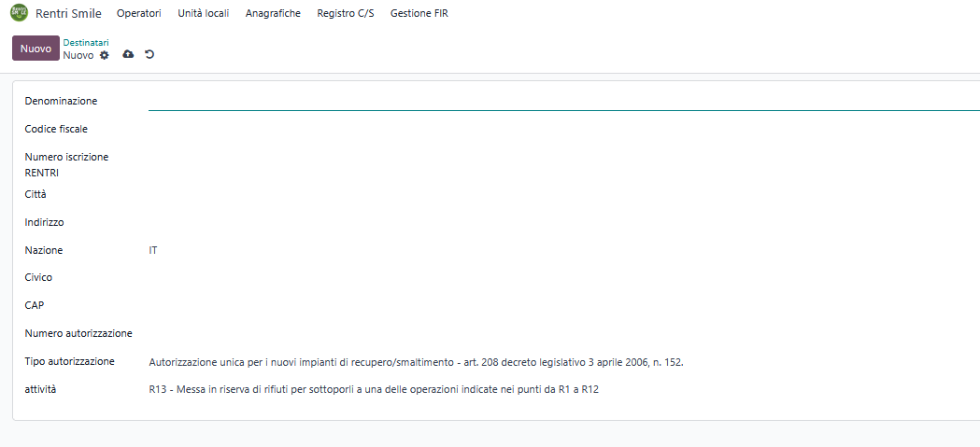Open the Registro C/S menu

pos(346,14)
